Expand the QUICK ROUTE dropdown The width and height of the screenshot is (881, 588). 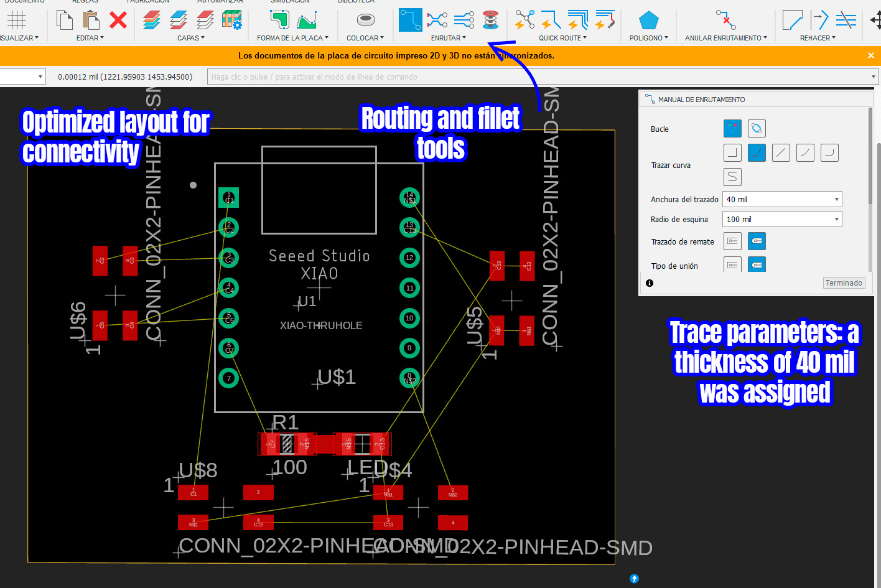pyautogui.click(x=563, y=38)
